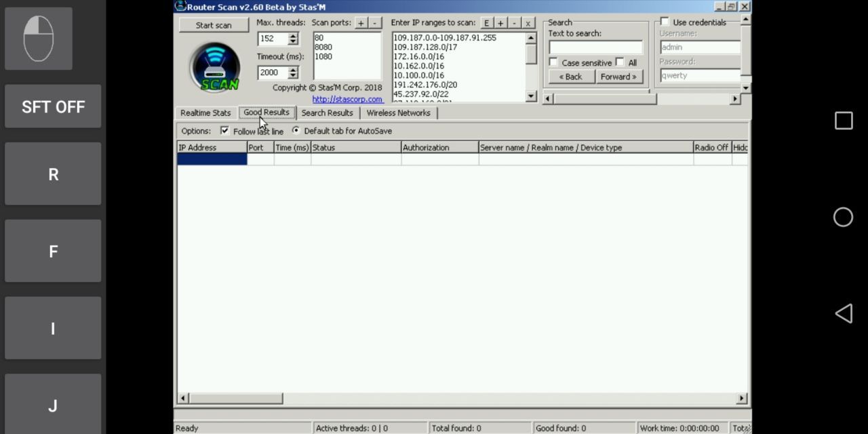Click Timeout (ms) spinner arrows

[x=293, y=73]
